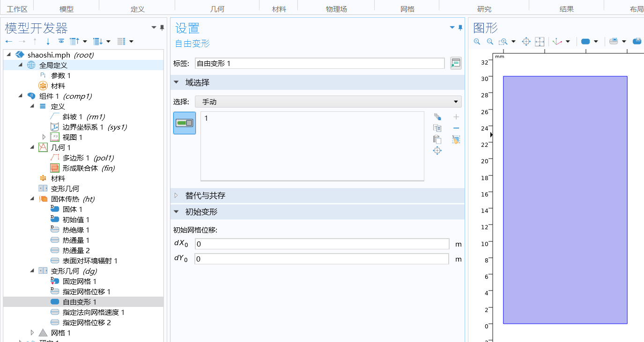Viewport: 644px width, 342px height.
Task: Click the axis orientation view icon
Action: (x=557, y=42)
